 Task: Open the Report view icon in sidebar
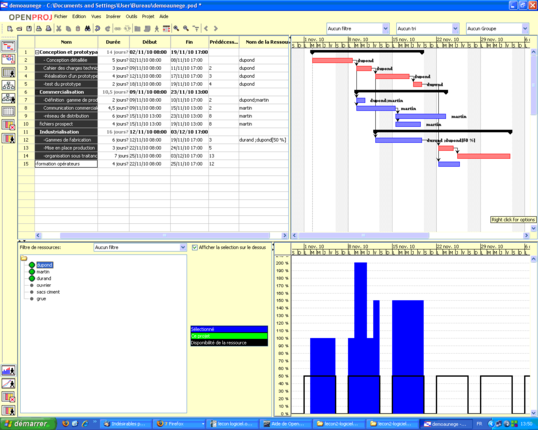9,112
